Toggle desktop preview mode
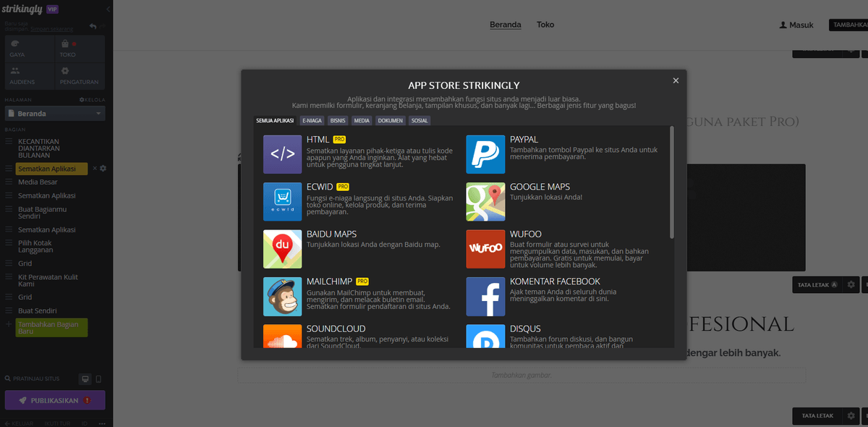 pyautogui.click(x=85, y=379)
